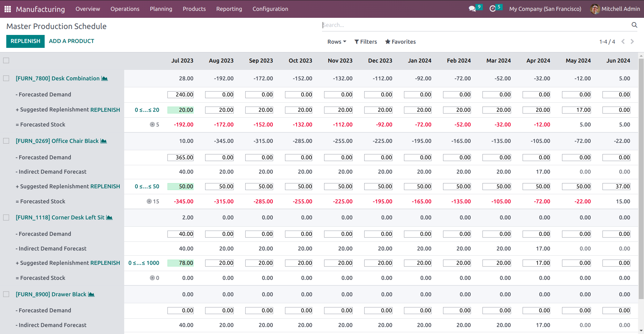Open the Configuration menu
644x334 pixels.
(270, 9)
